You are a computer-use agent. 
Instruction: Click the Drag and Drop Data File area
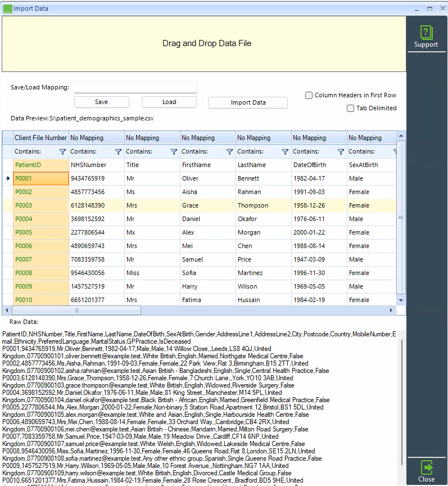204,44
